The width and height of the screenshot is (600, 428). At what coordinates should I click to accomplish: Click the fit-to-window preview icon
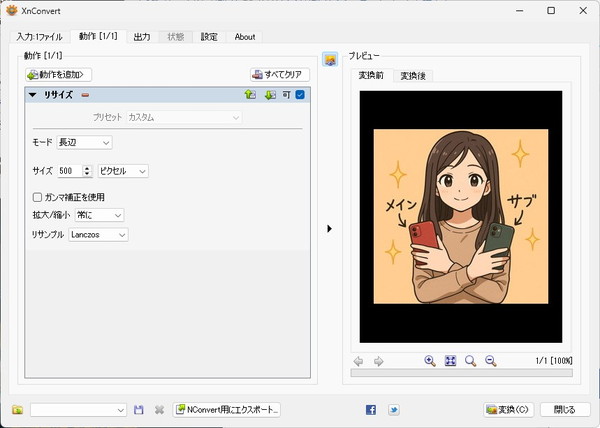coord(450,361)
